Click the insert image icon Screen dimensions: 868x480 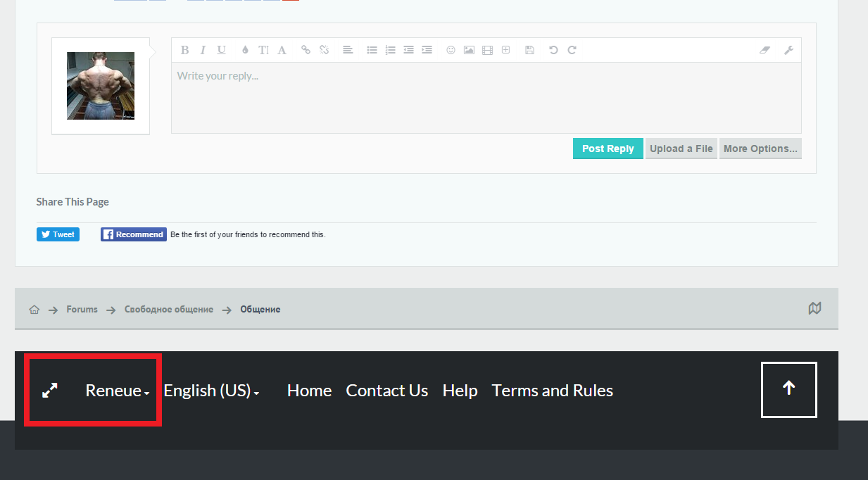(x=469, y=50)
